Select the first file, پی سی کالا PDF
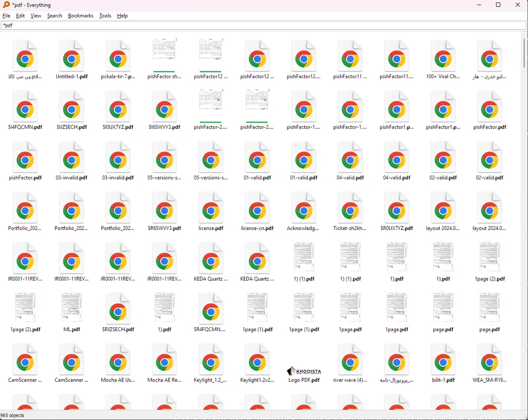Image resolution: width=528 pixels, height=420 pixels. pos(25,56)
